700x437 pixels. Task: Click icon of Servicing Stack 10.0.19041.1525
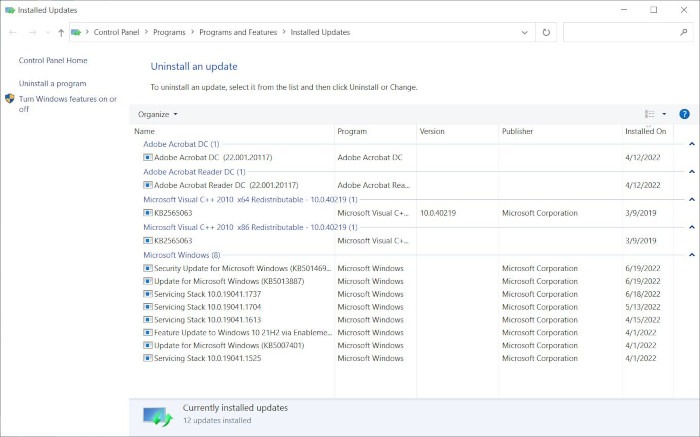tap(148, 358)
